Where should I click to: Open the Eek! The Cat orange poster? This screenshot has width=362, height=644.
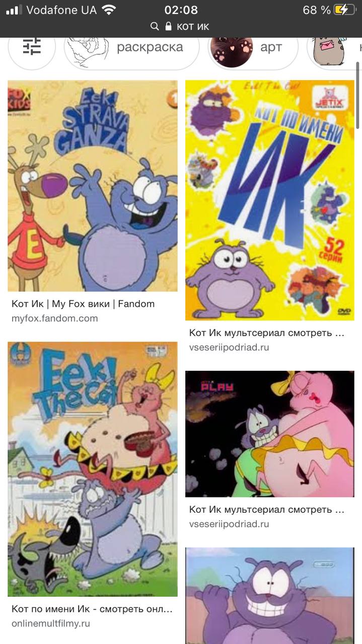coord(93,469)
